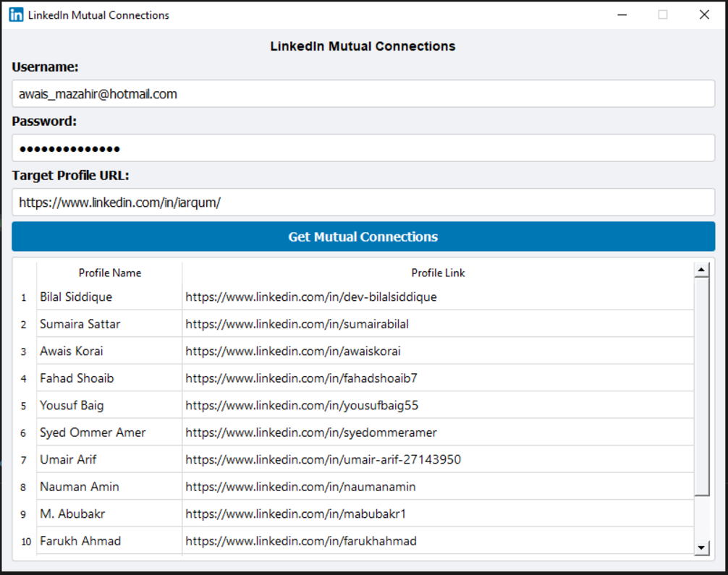Screen dimensions: 728x575
Task: Select the Nauman Amin name cell
Action: click(109, 487)
